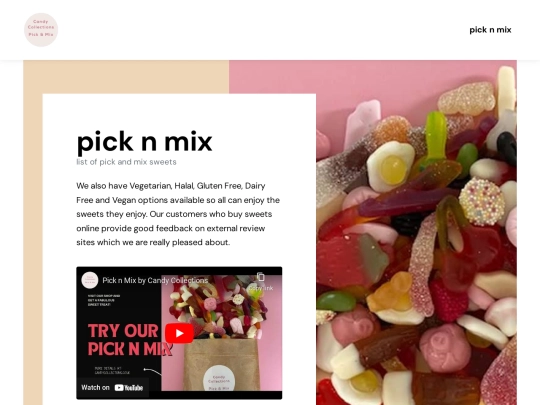Click the Copy link icon on video
Viewport: 540px width, 405px height.
pos(261,277)
